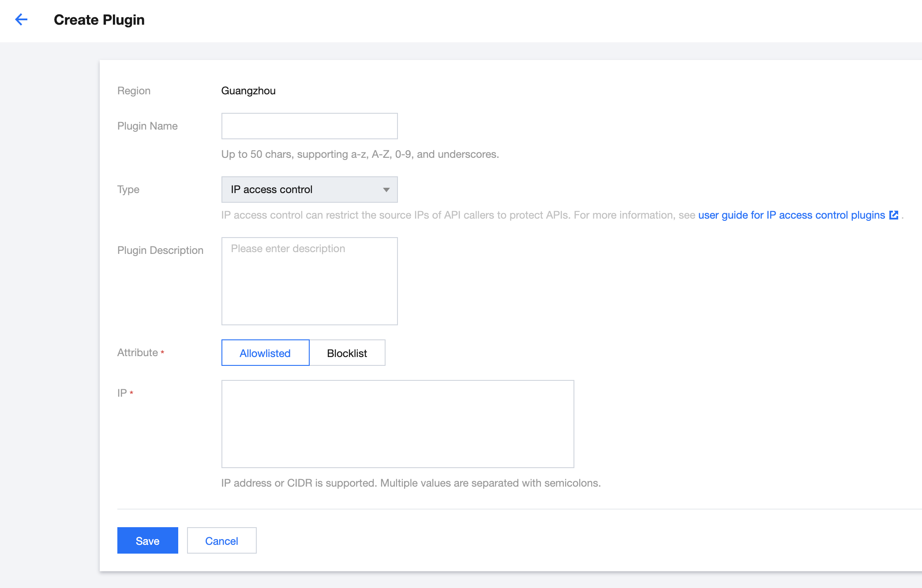Open the external link icon after user guide
Image resolution: width=922 pixels, height=588 pixels.
(894, 215)
